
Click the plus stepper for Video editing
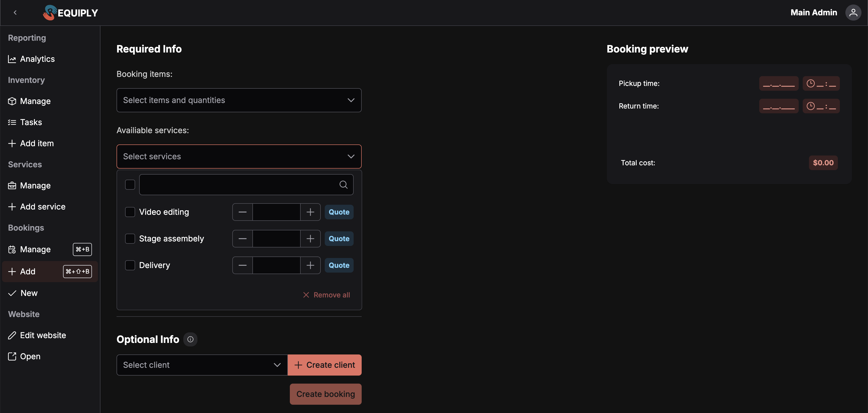[x=310, y=212]
